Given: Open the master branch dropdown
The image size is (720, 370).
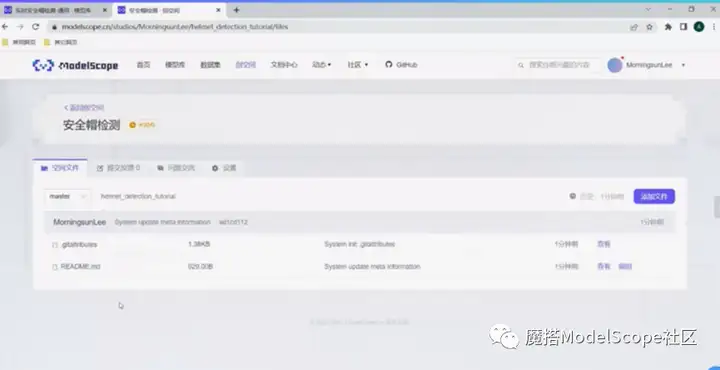Looking at the screenshot, I should click(68, 196).
